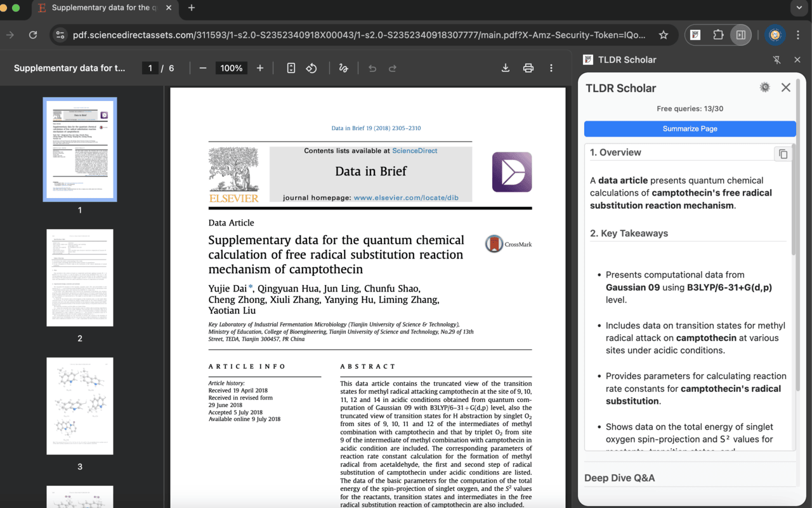Click the Summarize Page button
Screen dimensions: 812x508
(x=690, y=128)
